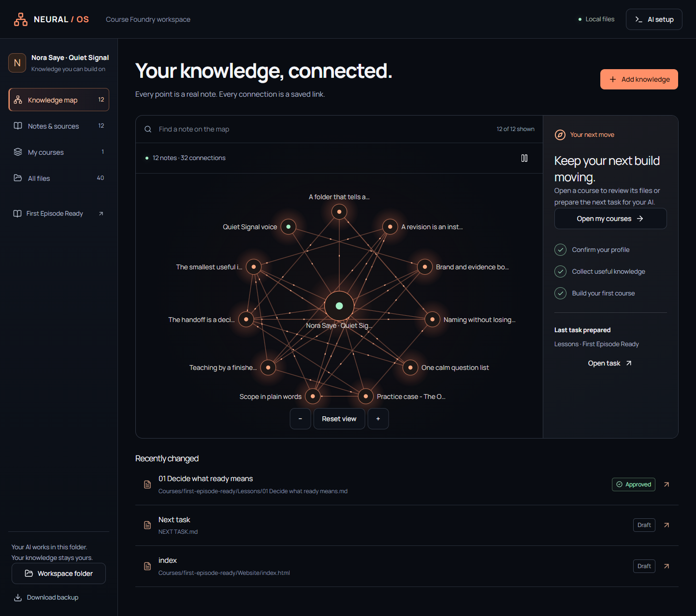Open First Episode Ready course link
Image resolution: width=696 pixels, height=616 pixels.
59,214
